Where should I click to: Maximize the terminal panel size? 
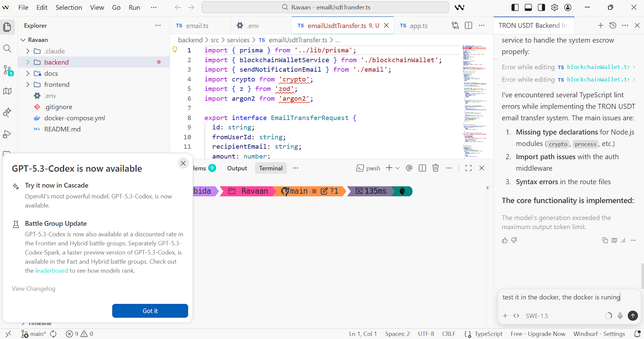tap(469, 168)
